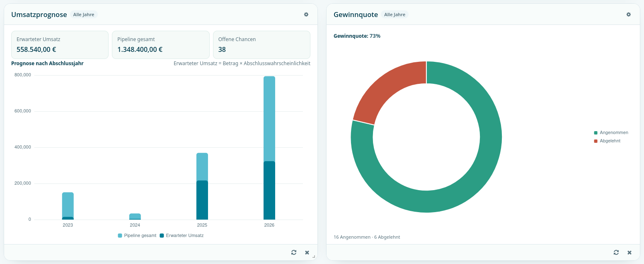Click the 'Umsatzprognose' widget title
The image size is (644, 264).
coord(39,15)
